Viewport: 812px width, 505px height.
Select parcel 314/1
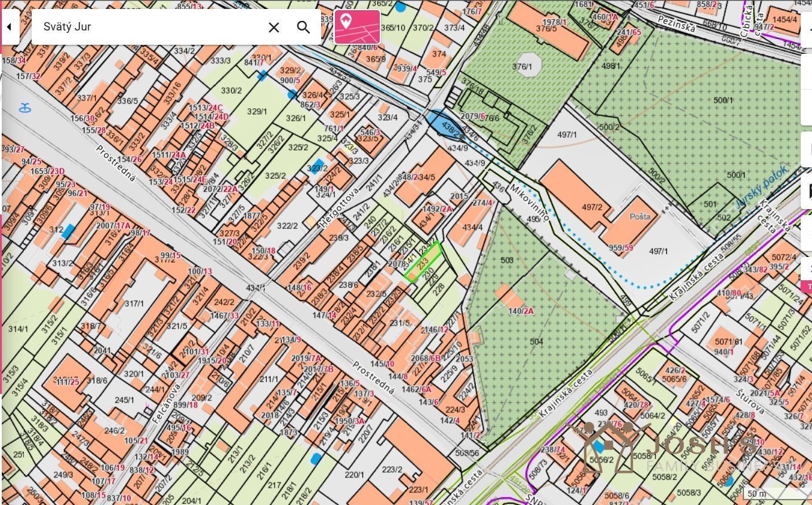point(18,329)
